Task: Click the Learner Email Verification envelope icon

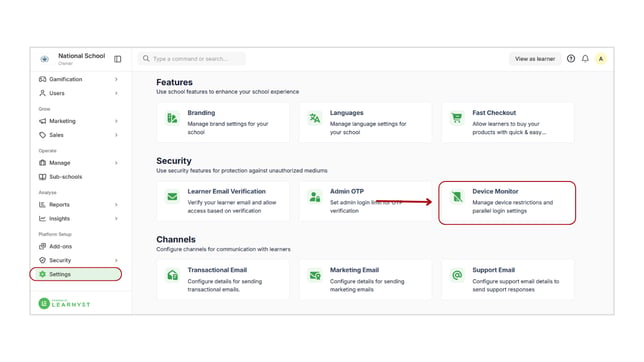Action: (172, 197)
